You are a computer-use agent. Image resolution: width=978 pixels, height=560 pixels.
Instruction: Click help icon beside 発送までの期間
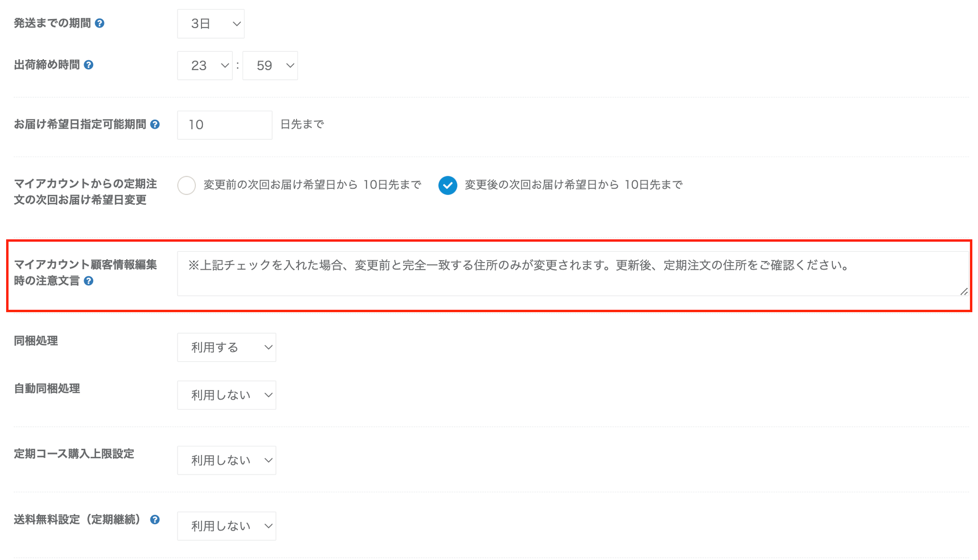point(99,23)
